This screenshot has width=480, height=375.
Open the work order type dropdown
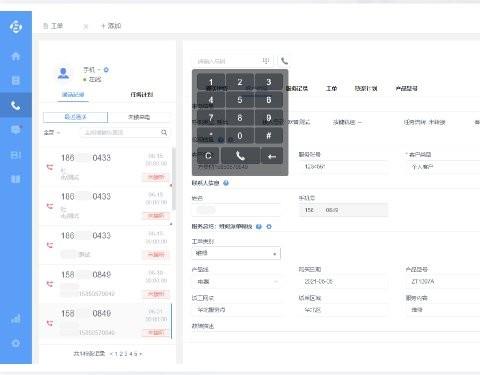[236, 253]
